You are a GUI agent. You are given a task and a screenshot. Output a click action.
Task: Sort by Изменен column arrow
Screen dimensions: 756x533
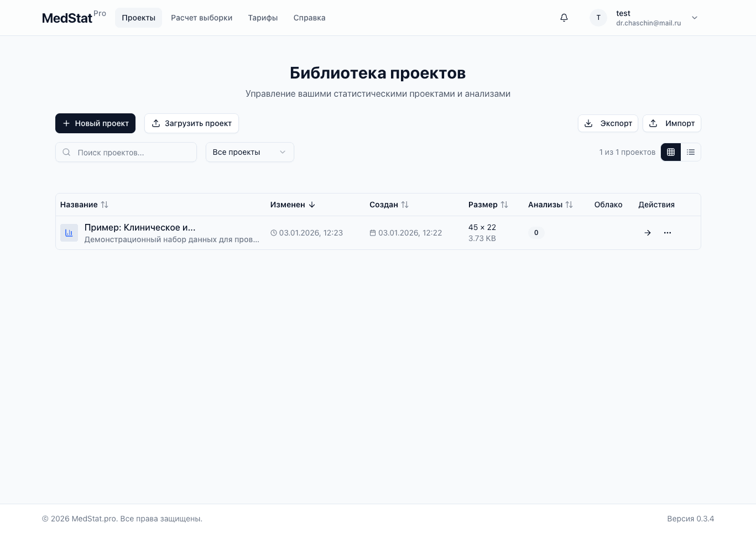[x=312, y=205]
